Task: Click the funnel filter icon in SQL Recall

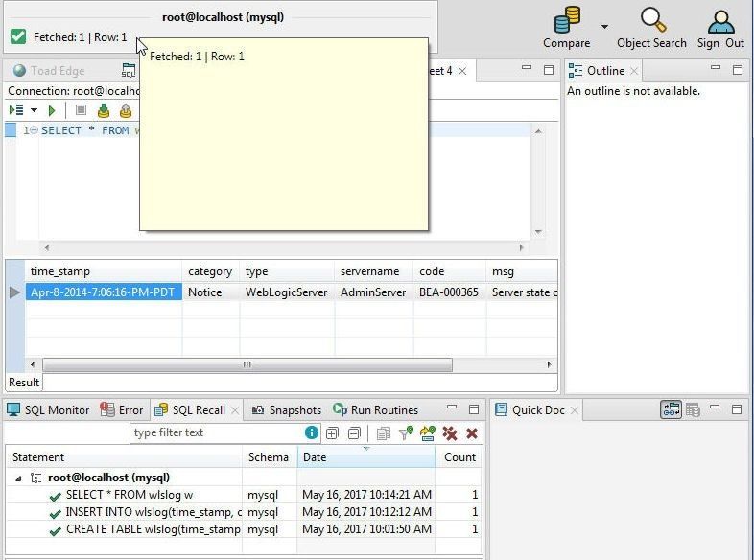Action: tap(406, 433)
